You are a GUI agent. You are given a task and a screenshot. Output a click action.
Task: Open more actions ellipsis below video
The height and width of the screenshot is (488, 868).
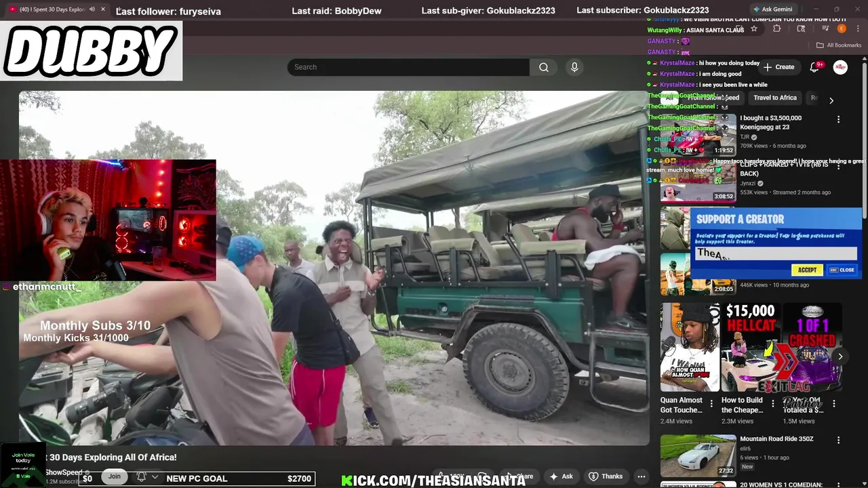tap(641, 476)
